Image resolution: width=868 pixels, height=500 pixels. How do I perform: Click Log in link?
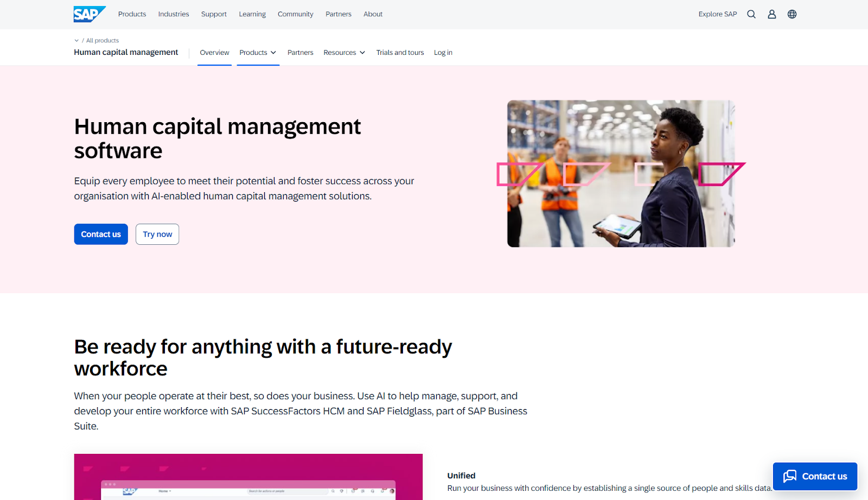click(443, 53)
